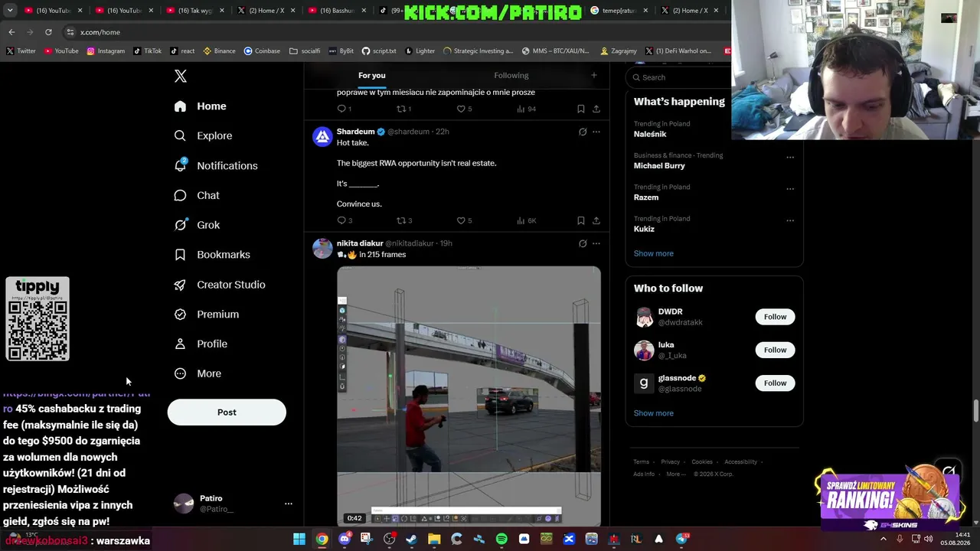
Task: Open Steam from the taskbar
Action: tap(412, 540)
